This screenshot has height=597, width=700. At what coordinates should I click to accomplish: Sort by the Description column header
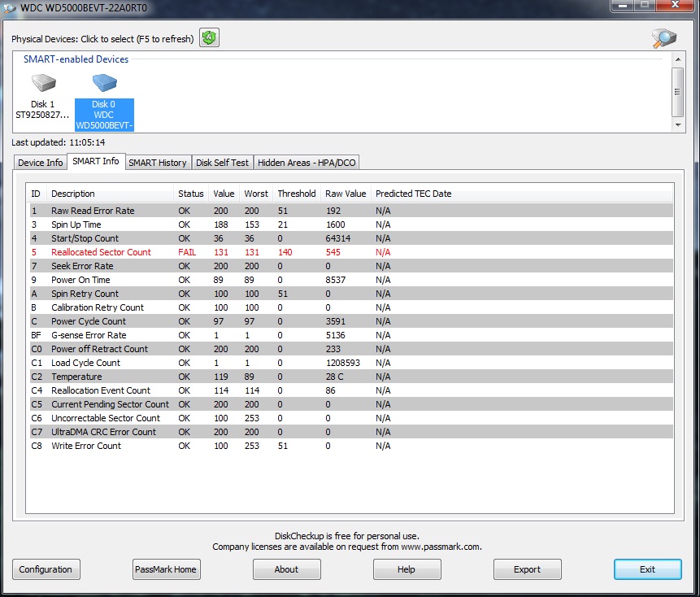[110, 194]
